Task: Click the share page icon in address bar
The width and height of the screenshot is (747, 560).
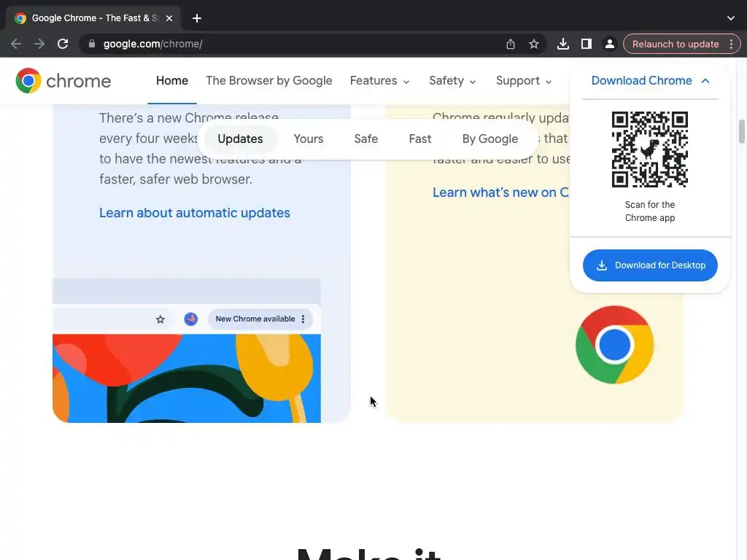Action: coord(510,44)
